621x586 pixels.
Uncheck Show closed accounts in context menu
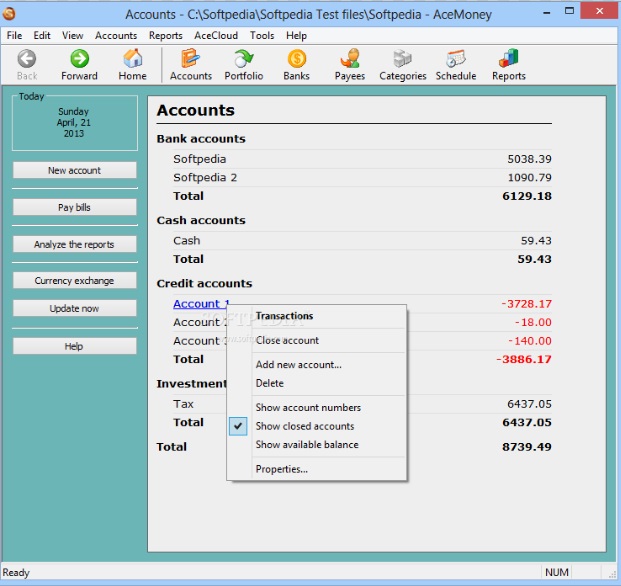tap(305, 426)
